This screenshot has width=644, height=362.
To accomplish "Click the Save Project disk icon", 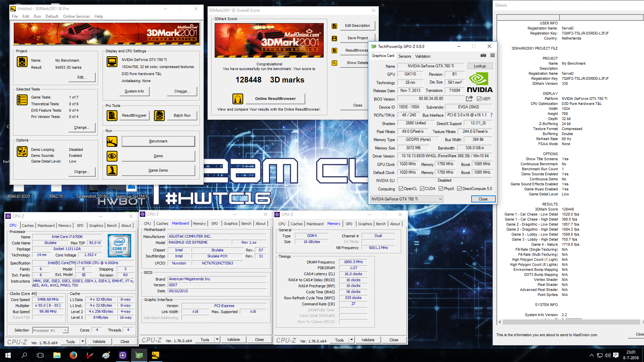I will pos(334,38).
